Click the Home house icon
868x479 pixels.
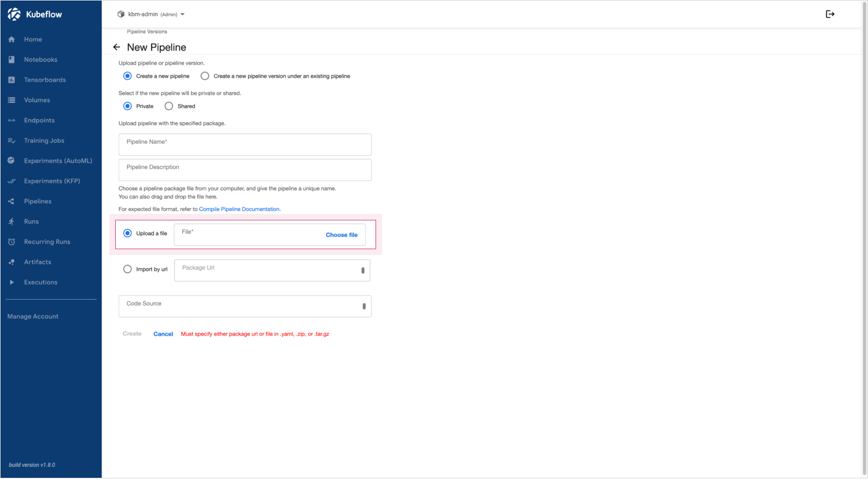(x=11, y=39)
